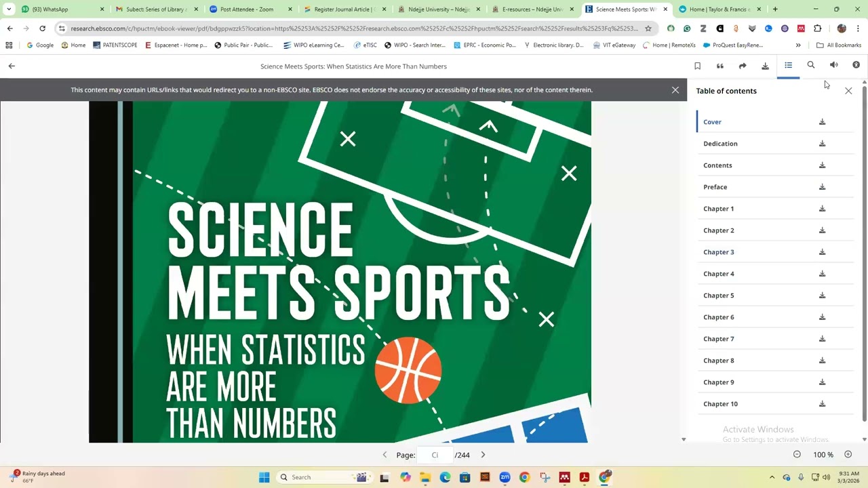868x488 pixels.
Task: Download Chapter 4
Action: (822, 274)
